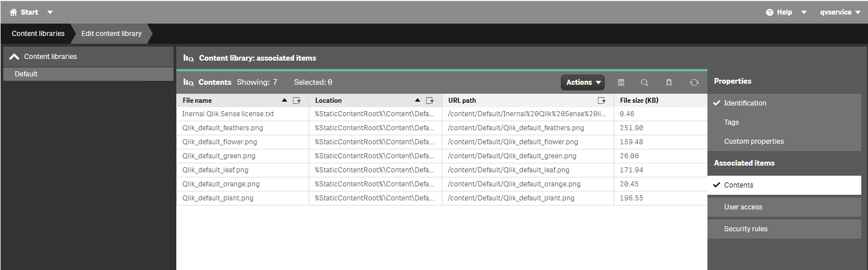Click the Help label

pos(784,12)
